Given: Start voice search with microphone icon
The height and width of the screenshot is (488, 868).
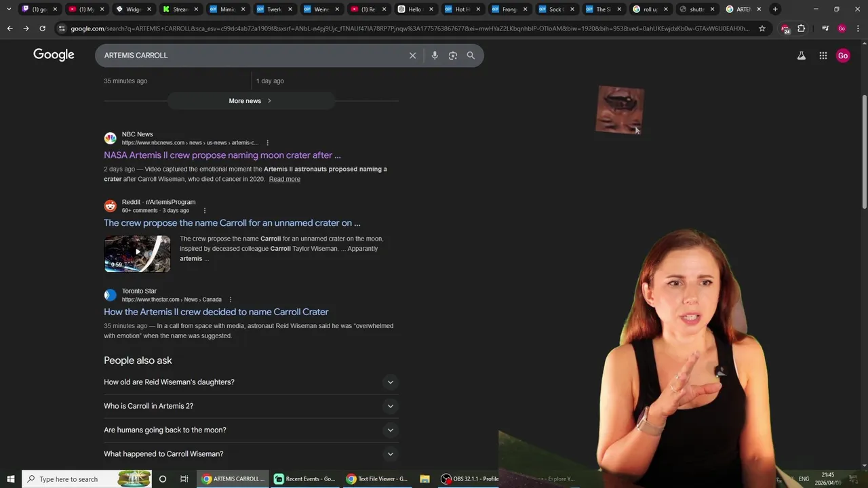Looking at the screenshot, I should pos(435,56).
